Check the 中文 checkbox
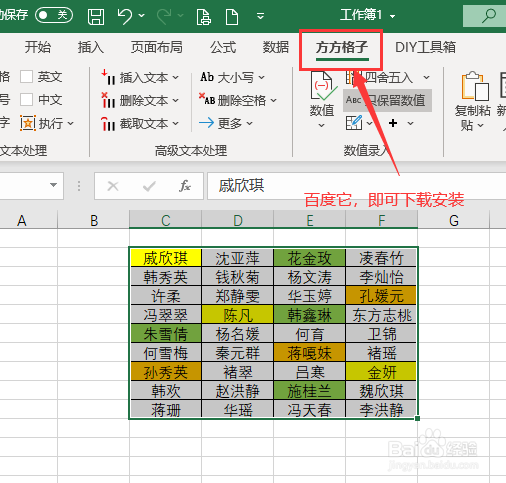The height and width of the screenshot is (483, 506). click(x=26, y=99)
